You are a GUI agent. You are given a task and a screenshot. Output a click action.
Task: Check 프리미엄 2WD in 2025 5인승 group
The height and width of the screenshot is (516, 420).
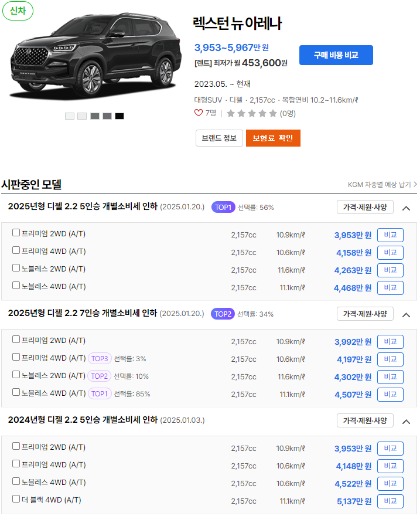coord(16,233)
